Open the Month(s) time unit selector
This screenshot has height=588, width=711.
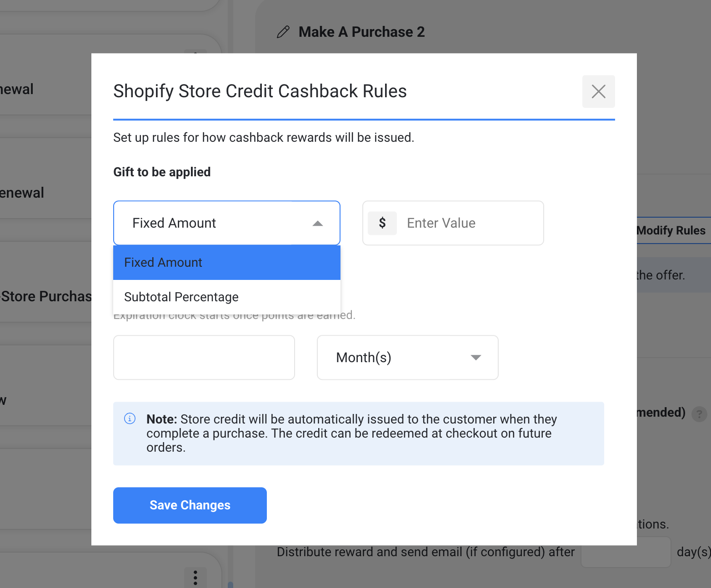tap(407, 358)
